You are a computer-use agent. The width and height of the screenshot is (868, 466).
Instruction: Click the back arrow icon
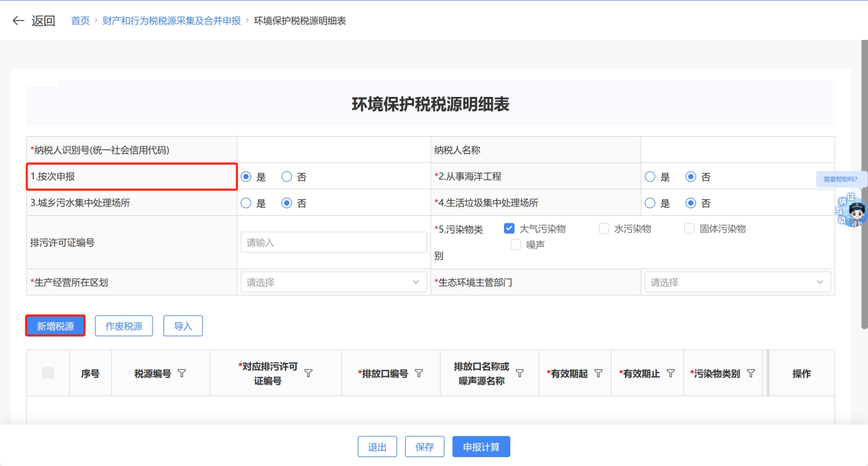(18, 21)
